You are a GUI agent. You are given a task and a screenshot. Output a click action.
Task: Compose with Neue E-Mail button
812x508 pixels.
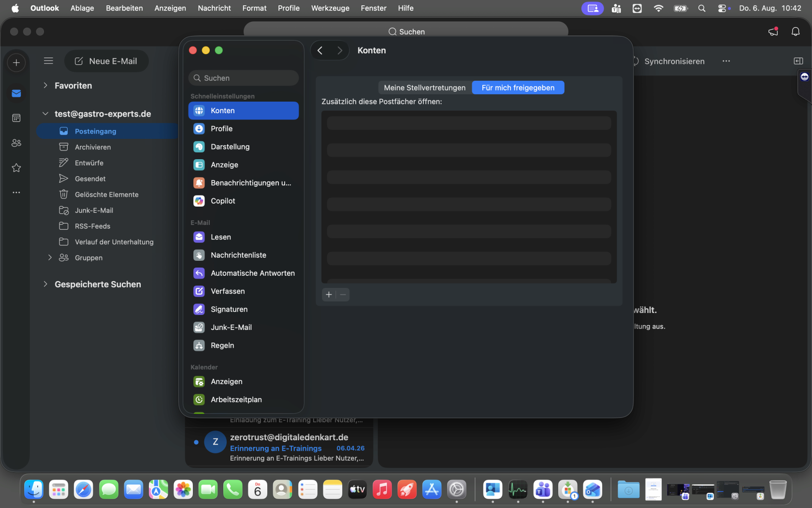(106, 61)
